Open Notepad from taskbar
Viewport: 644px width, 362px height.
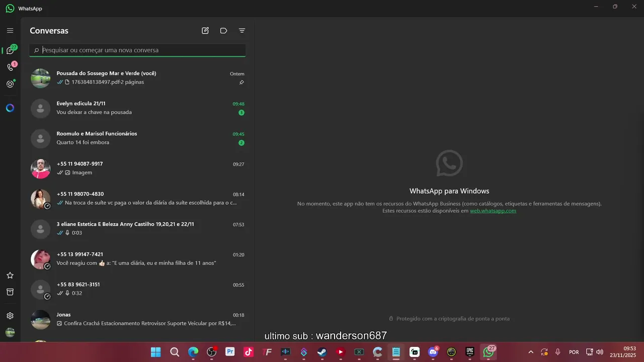[x=396, y=352]
